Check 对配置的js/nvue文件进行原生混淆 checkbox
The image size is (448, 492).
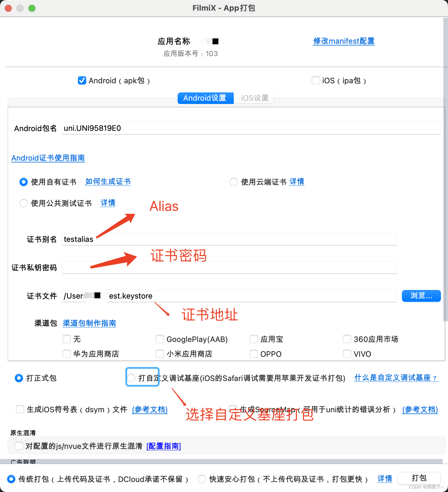click(x=19, y=446)
